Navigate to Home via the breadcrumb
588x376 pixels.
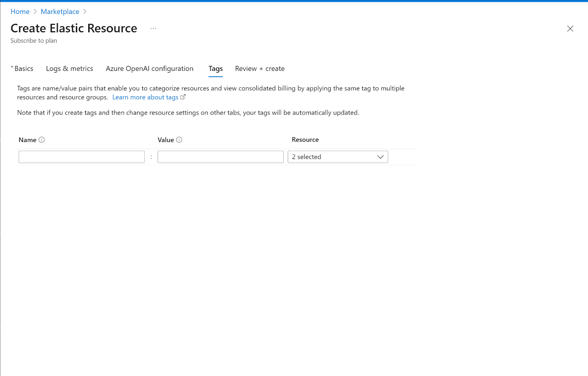coord(20,11)
